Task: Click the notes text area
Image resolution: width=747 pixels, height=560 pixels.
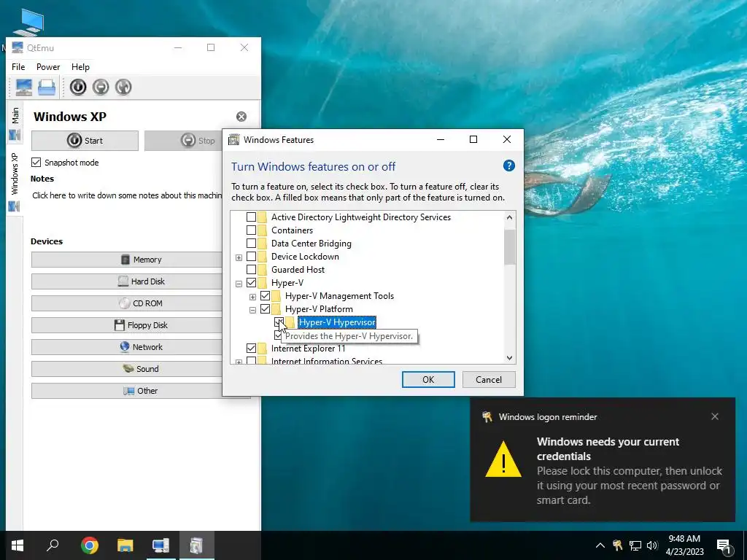Action: 127,208
